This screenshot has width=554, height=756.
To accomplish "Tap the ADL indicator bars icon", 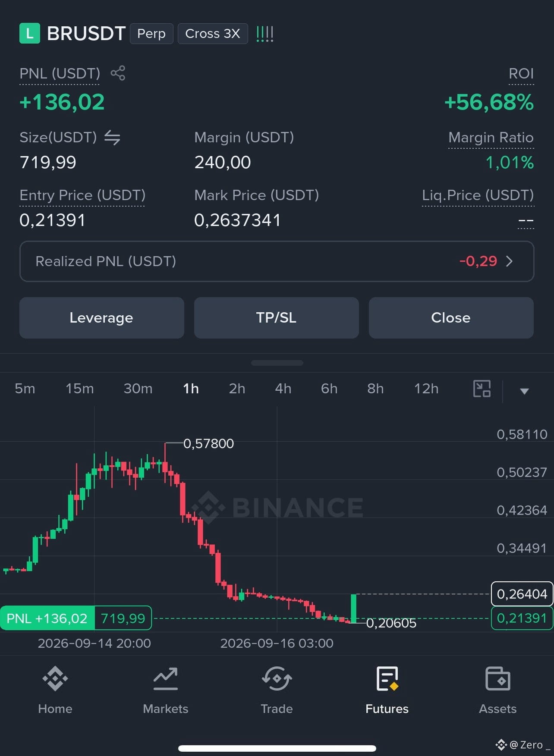I will [265, 34].
